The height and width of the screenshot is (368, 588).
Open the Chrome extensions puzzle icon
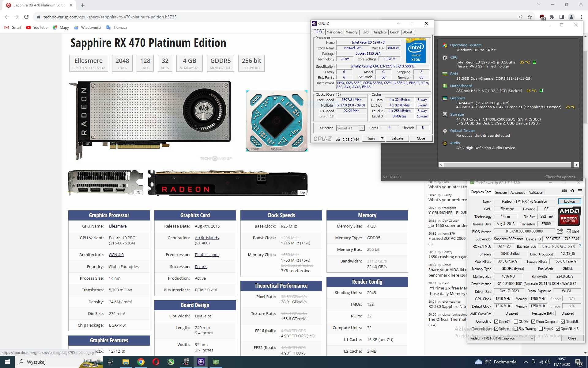[x=552, y=17]
